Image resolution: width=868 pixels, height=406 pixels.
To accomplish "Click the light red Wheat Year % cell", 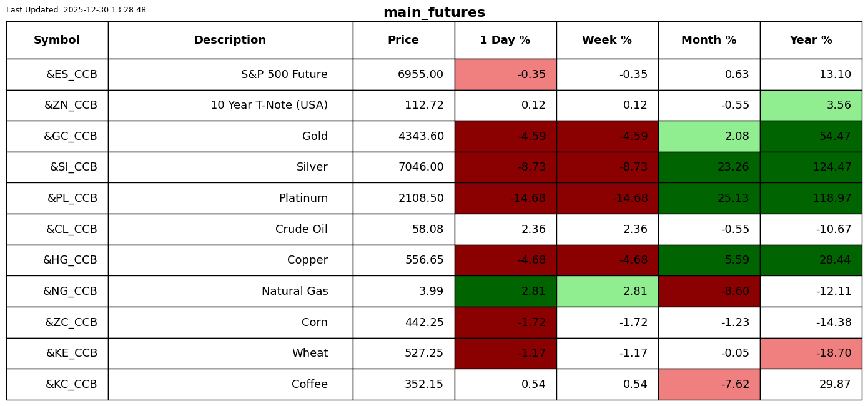I will (811, 353).
